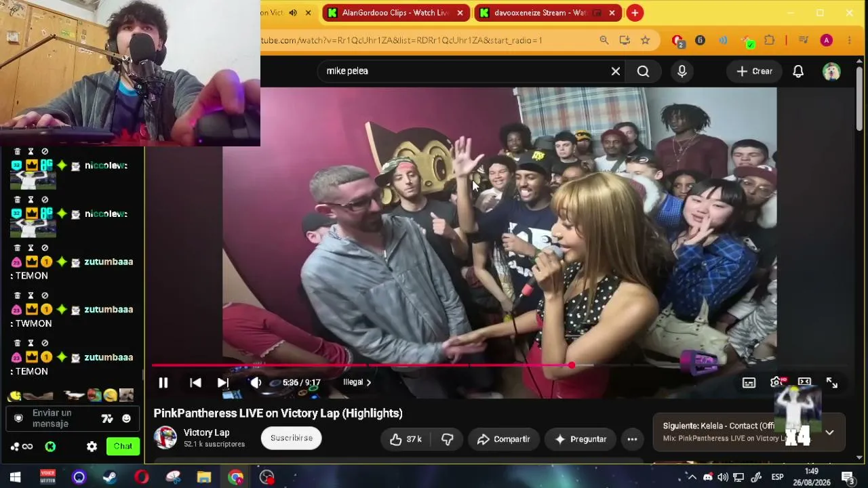Expand the Siguiente mix playlist panel
Screen dimensions: 868x488
pyautogui.click(x=829, y=432)
